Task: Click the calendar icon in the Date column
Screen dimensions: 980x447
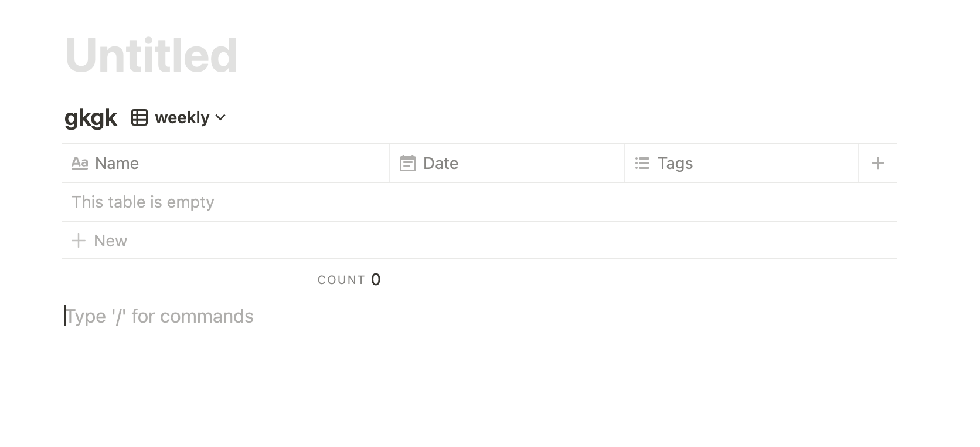Action: pos(409,163)
